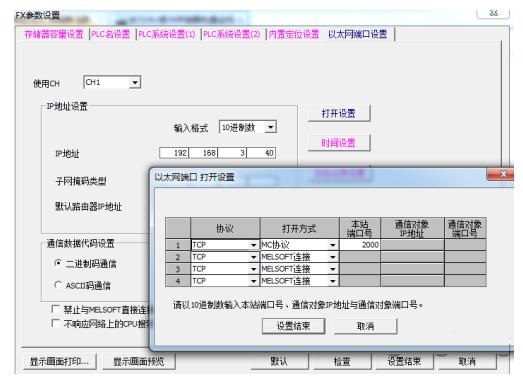Confirm dialog with 设置结束 button
Screen dimensions: 523x383
294,326
